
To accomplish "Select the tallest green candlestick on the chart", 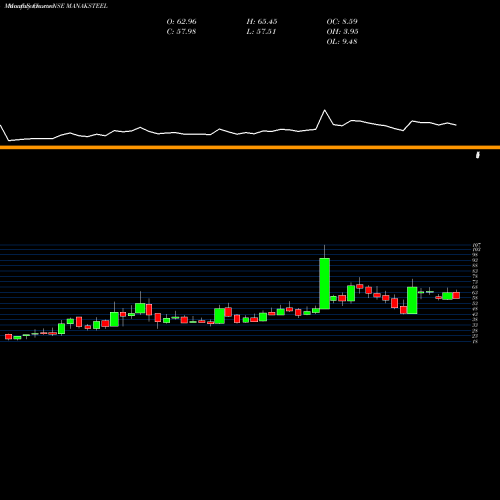I will click(325, 283).
